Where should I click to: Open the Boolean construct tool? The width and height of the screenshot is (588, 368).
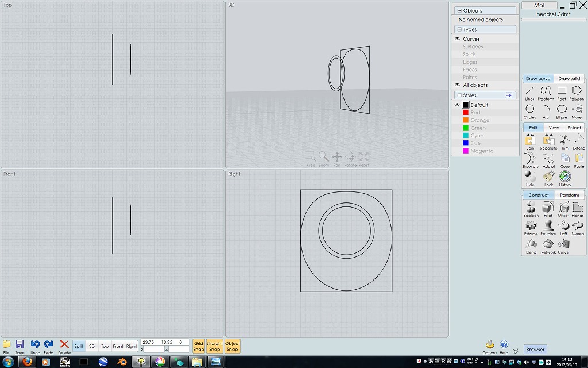531,209
